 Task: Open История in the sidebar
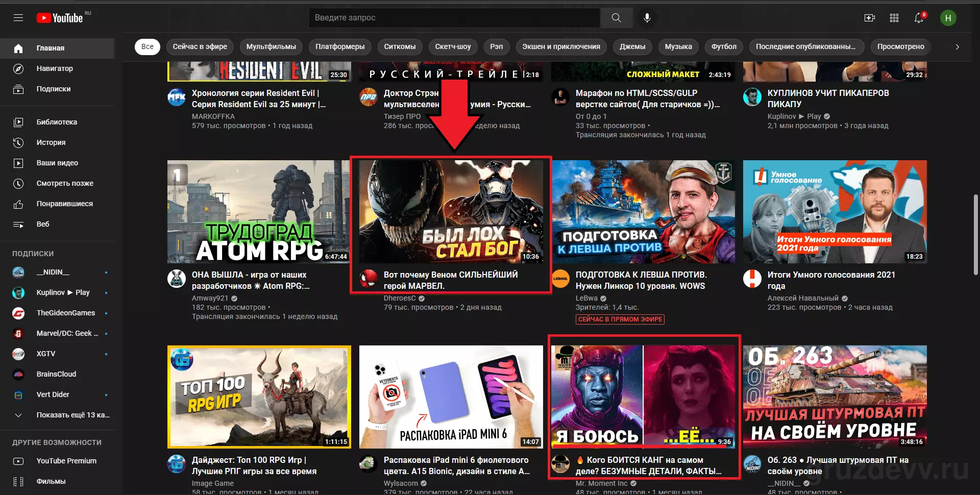coord(57,142)
